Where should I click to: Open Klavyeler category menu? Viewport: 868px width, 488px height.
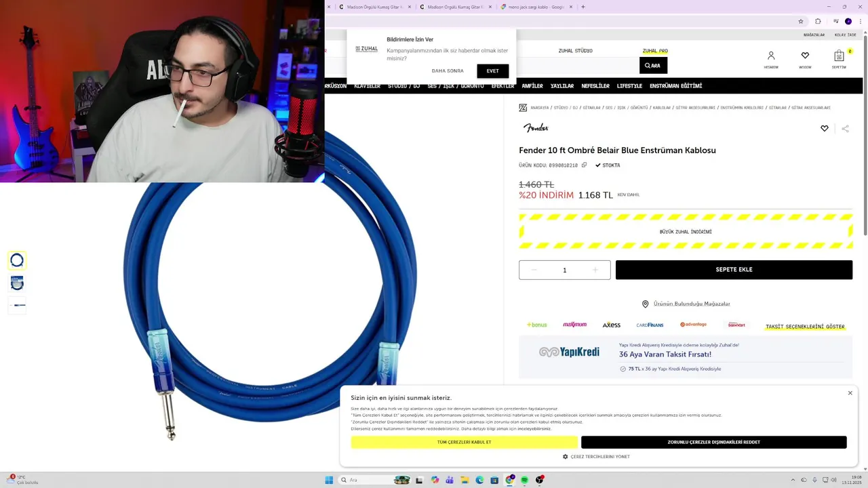(367, 86)
